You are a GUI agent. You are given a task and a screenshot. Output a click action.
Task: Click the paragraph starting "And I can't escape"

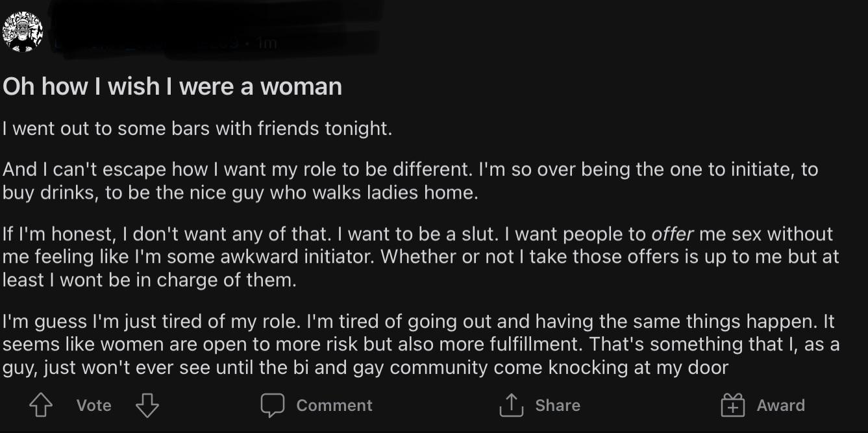coord(410,169)
